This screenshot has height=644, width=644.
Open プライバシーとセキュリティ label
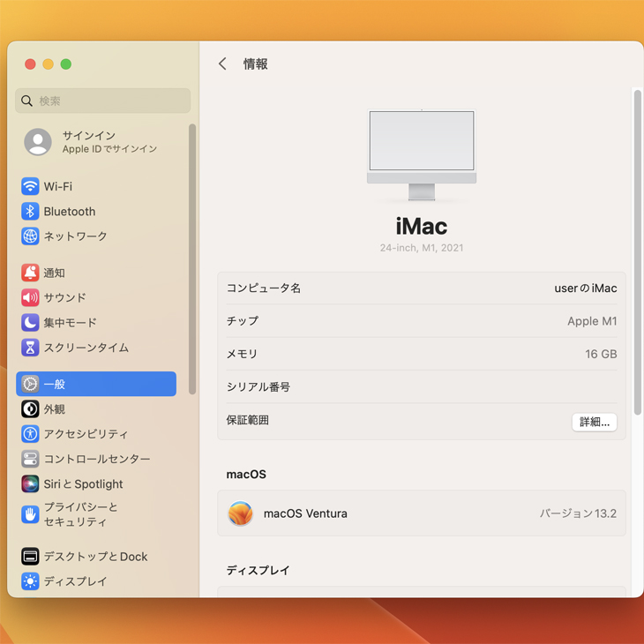(x=80, y=514)
